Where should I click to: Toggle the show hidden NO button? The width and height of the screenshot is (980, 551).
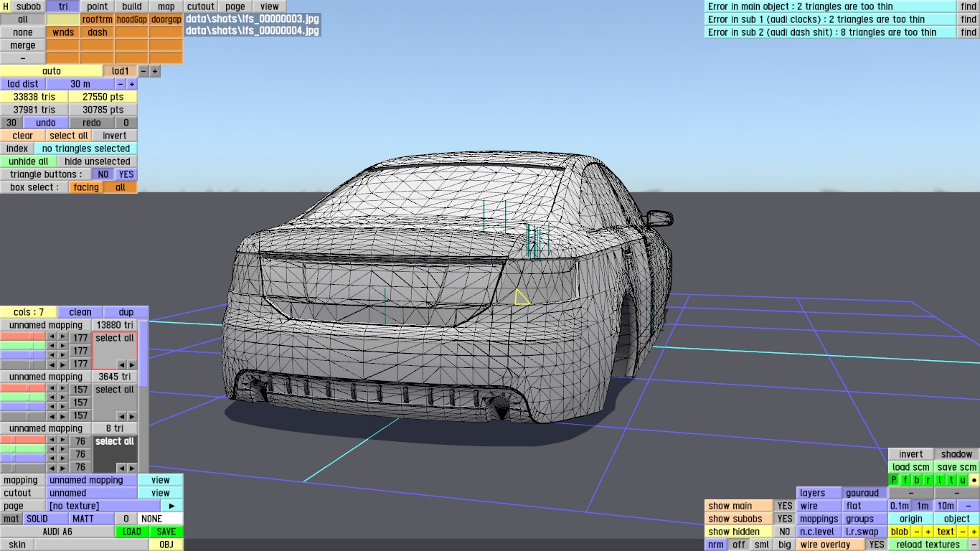point(785,532)
